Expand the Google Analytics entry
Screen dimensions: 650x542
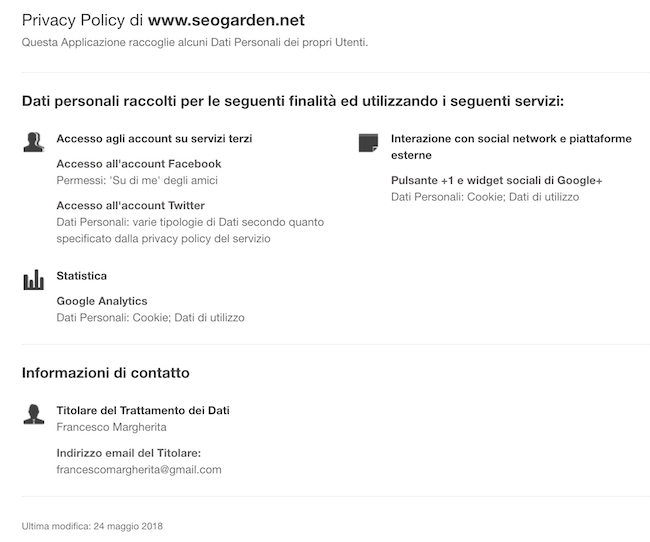coord(102,301)
